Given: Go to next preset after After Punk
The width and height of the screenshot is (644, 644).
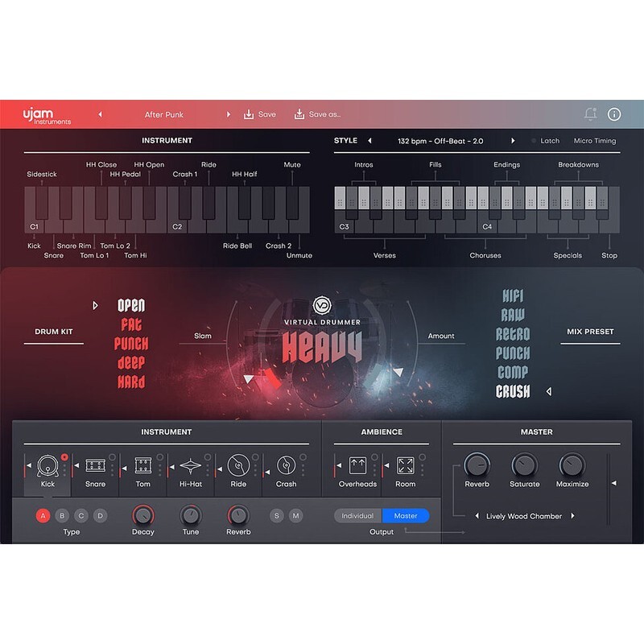Looking at the screenshot, I should pos(229,114).
